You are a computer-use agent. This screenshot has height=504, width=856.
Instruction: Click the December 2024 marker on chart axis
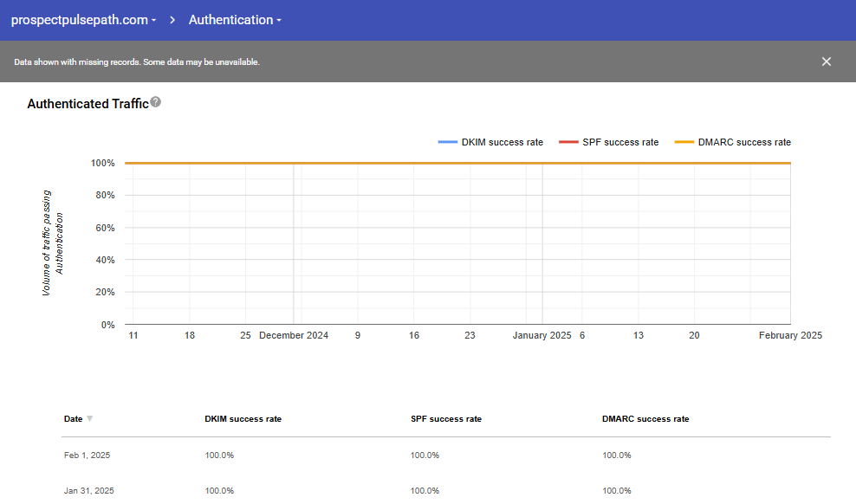pos(294,335)
